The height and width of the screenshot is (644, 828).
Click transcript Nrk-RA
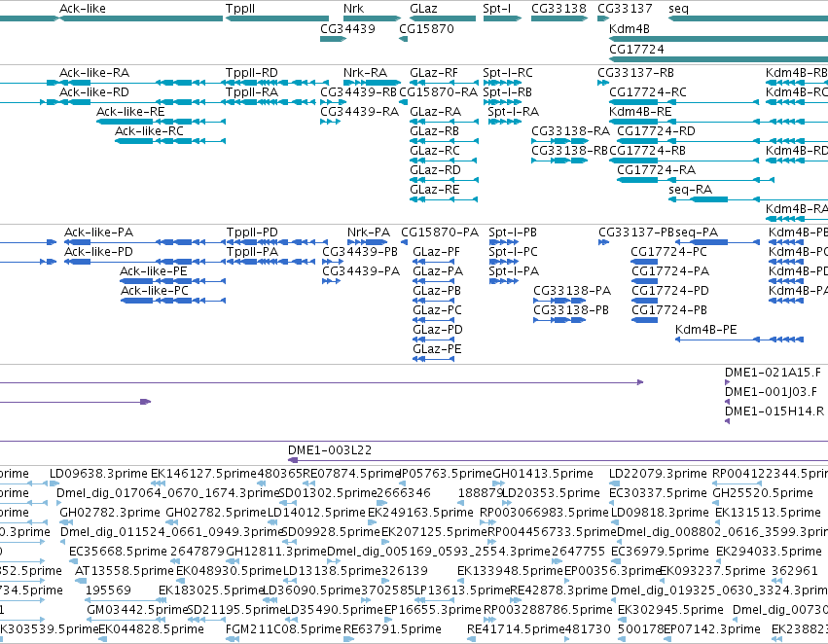[x=365, y=73]
